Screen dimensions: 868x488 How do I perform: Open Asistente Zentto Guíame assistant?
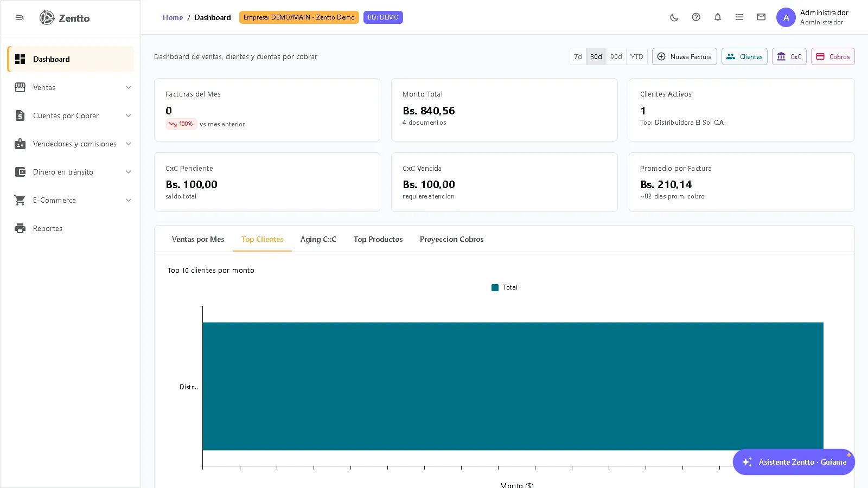[x=794, y=462]
